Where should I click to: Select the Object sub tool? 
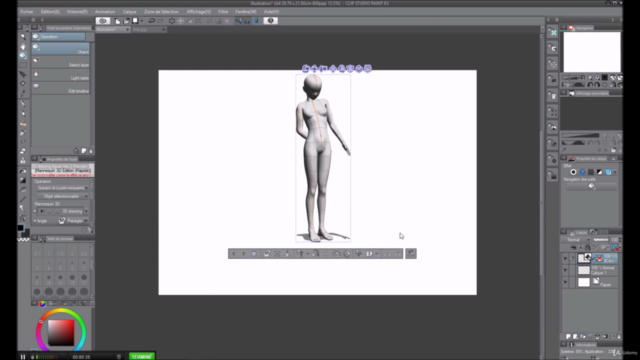click(60, 49)
